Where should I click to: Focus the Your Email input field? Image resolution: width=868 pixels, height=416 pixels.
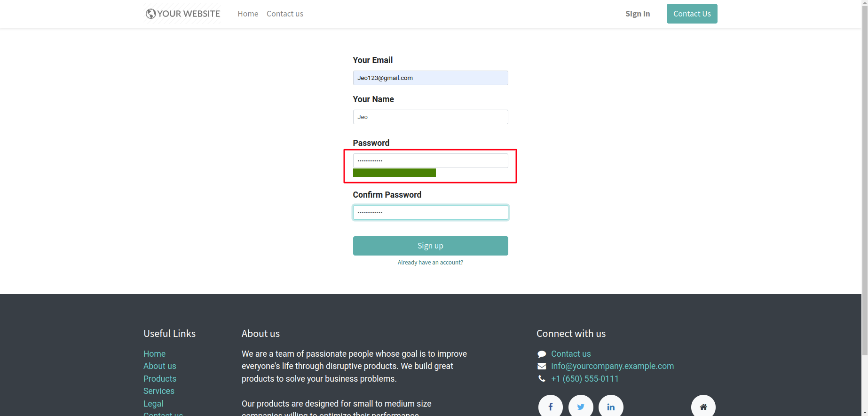[430, 78]
